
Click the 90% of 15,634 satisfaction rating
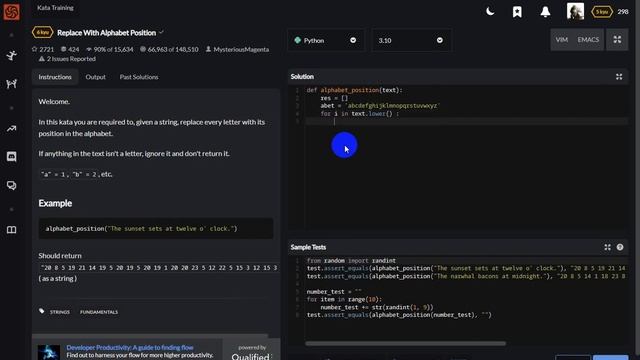(x=109, y=49)
